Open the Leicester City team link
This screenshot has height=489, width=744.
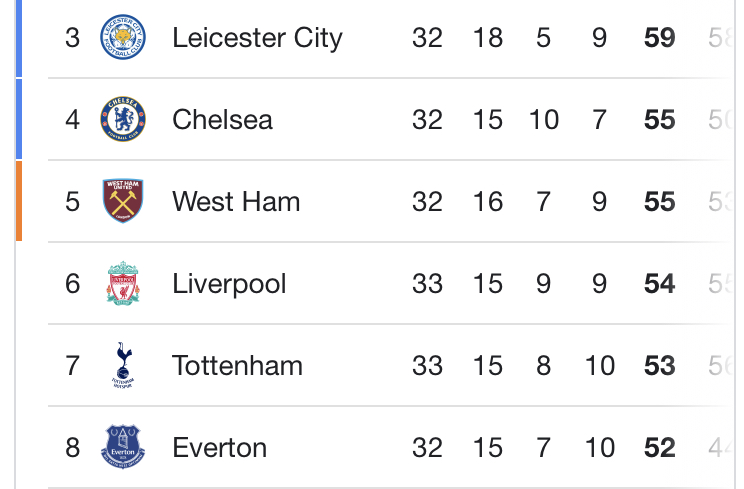click(257, 38)
